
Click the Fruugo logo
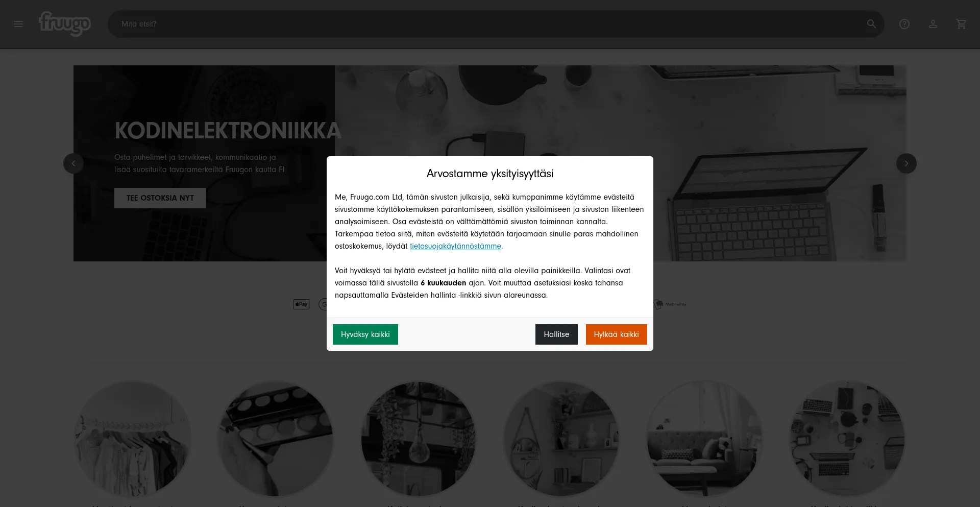(x=65, y=23)
